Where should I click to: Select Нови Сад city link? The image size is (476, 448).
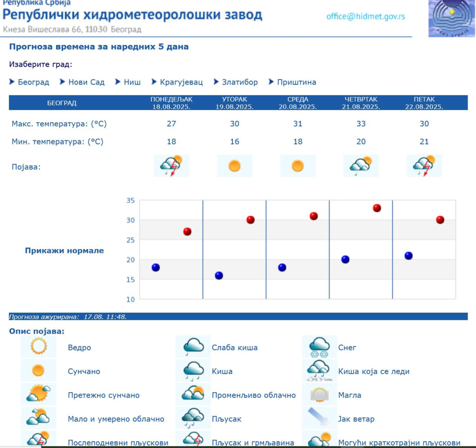(86, 82)
